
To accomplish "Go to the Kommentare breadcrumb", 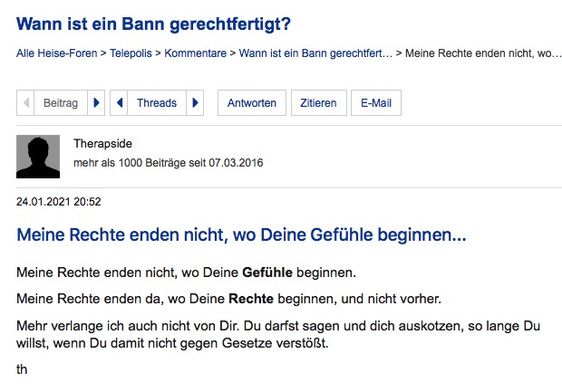I will 197,54.
